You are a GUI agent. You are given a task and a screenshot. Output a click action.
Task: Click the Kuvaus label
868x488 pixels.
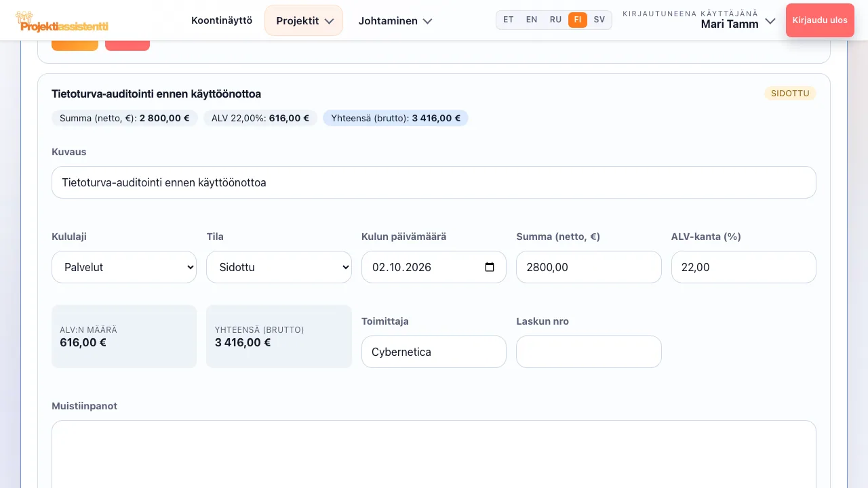69,152
